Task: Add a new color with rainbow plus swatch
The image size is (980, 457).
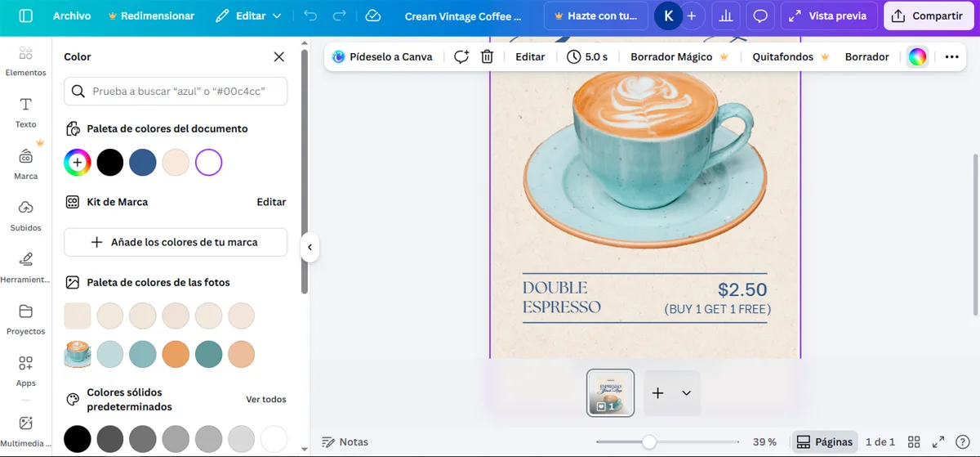Action: pos(78,163)
